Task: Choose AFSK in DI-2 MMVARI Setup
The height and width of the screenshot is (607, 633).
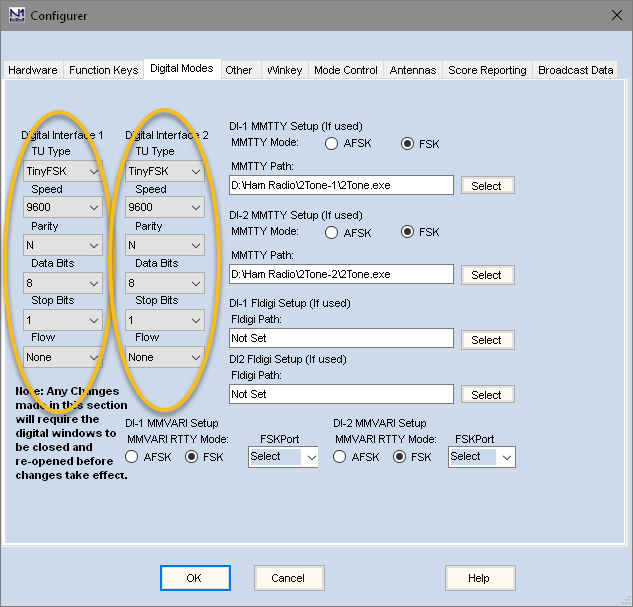Action: pyautogui.click(x=340, y=456)
